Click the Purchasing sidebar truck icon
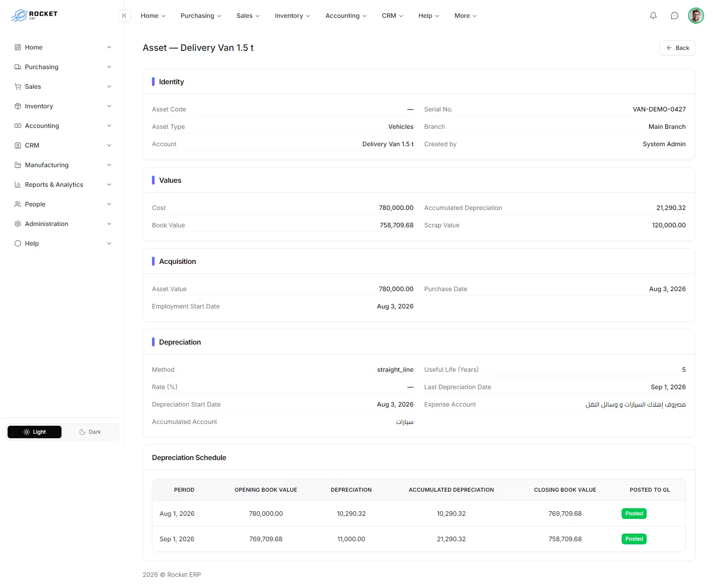The height and width of the screenshot is (588, 713). pos(18,67)
